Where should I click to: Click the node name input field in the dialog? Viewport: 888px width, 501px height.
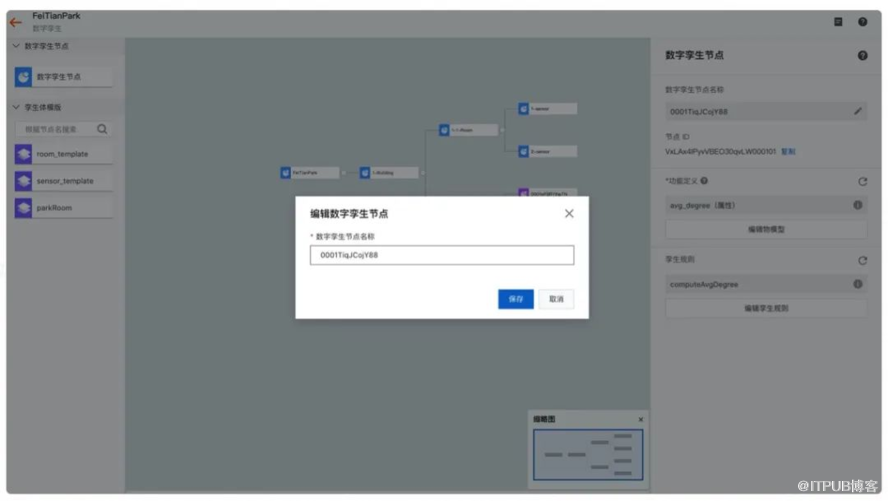442,255
